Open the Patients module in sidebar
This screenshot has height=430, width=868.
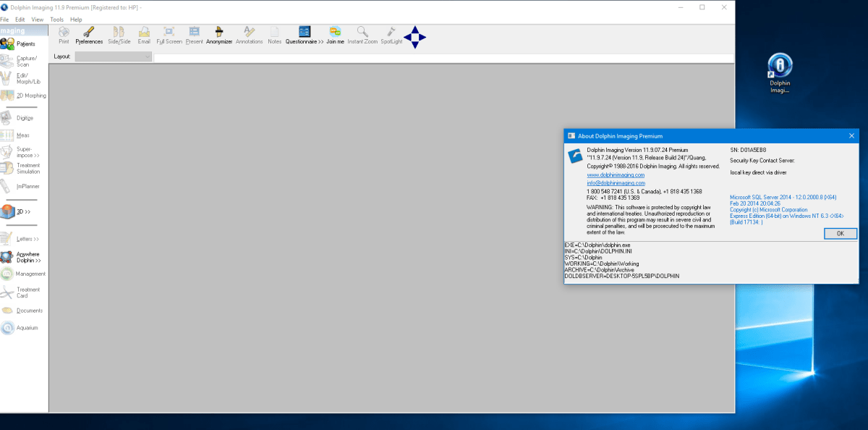click(20, 44)
